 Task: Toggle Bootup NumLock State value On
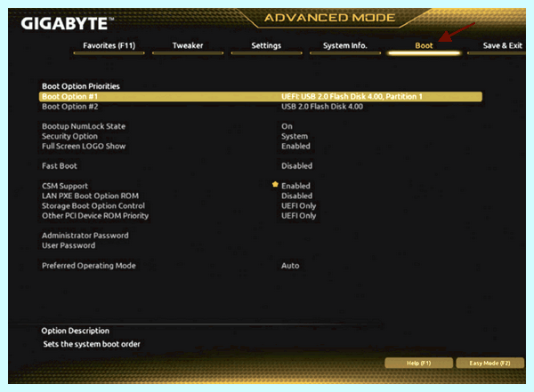287,126
